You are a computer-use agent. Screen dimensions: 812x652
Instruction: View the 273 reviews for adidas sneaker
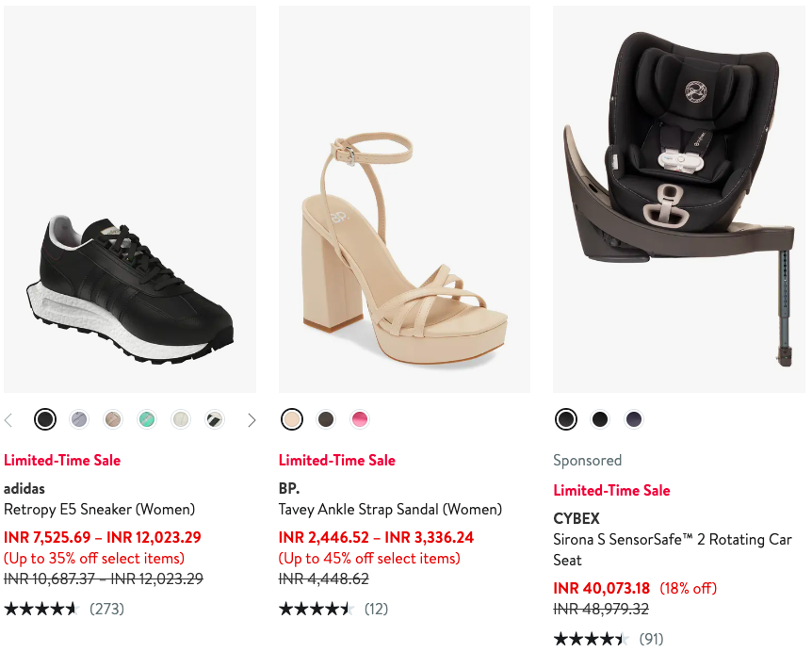coord(106,609)
